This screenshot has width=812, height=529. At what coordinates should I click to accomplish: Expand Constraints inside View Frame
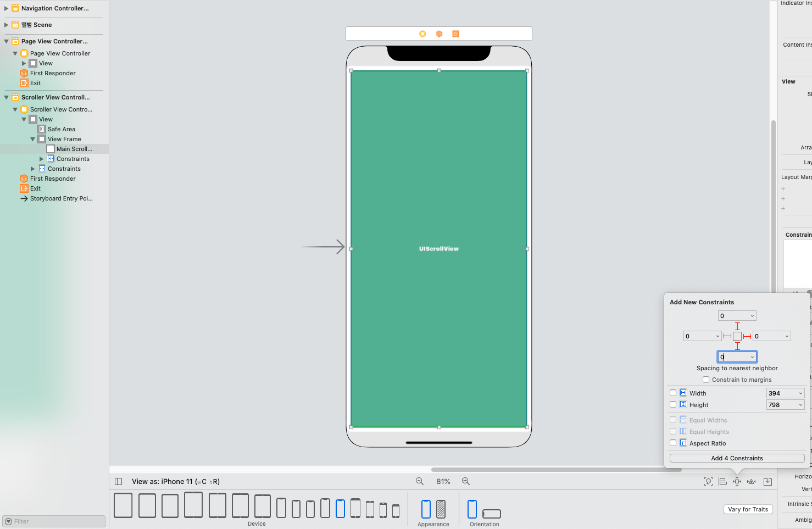[41, 159]
